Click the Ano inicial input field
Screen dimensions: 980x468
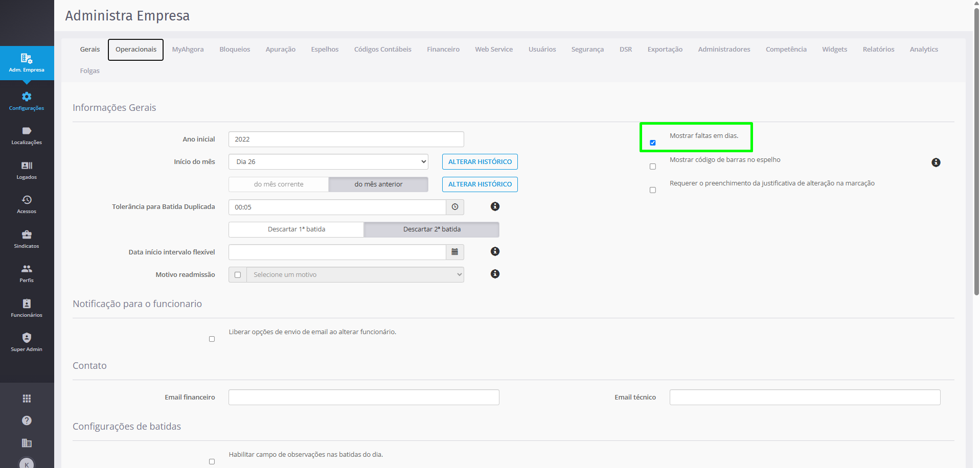coord(346,139)
